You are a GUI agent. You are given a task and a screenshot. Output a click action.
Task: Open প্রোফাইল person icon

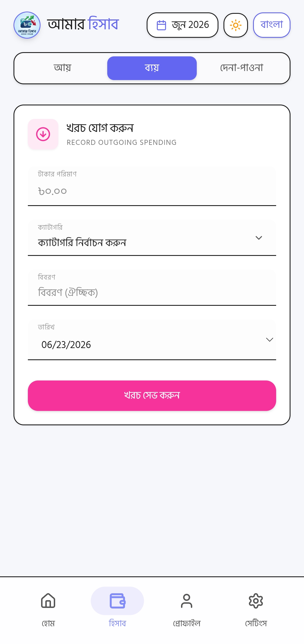point(187,601)
